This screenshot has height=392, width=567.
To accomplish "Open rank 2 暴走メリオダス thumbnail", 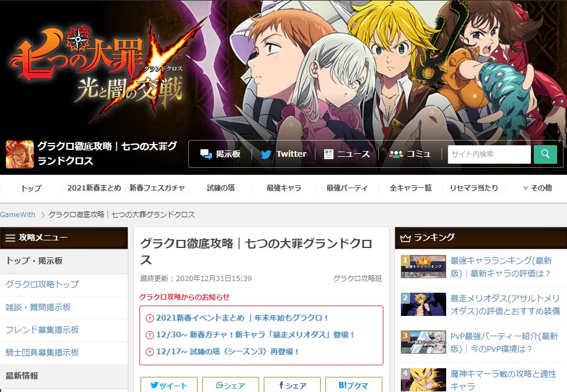I will (x=423, y=304).
